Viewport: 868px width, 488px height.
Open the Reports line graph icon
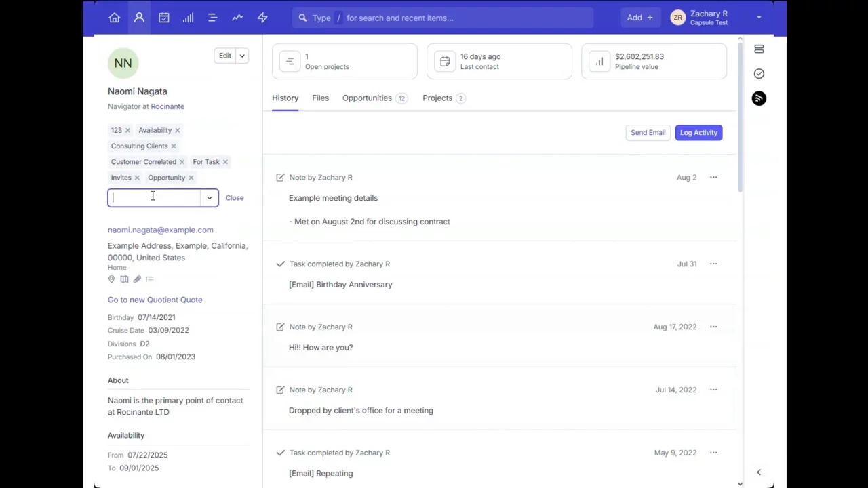point(237,18)
